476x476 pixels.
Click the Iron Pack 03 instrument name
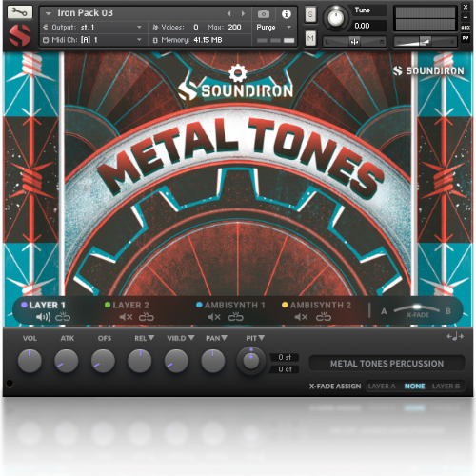85,13
